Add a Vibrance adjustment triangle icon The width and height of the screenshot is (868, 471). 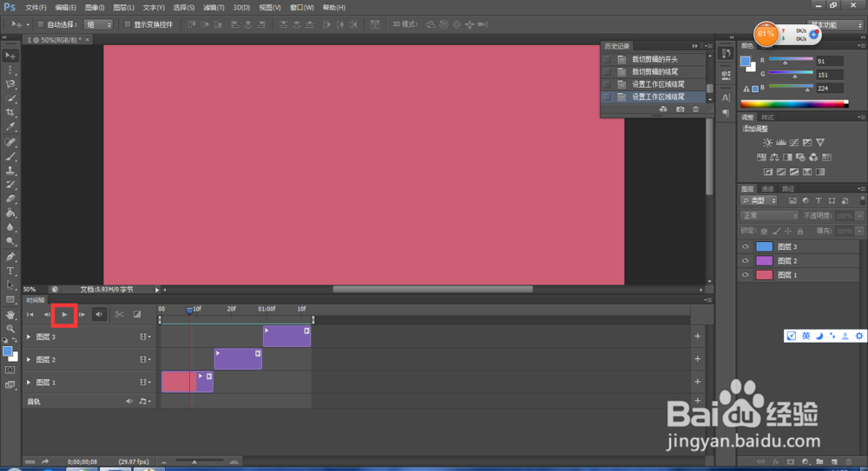(x=820, y=142)
